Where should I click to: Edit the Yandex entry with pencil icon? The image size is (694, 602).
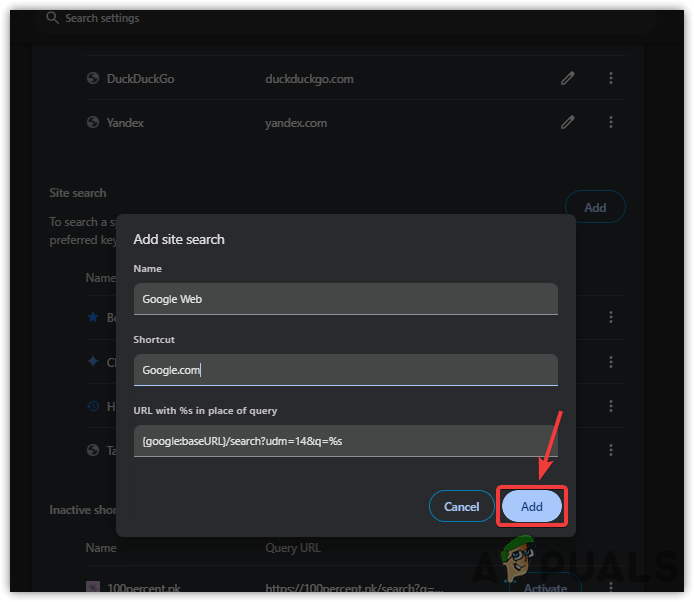point(568,123)
